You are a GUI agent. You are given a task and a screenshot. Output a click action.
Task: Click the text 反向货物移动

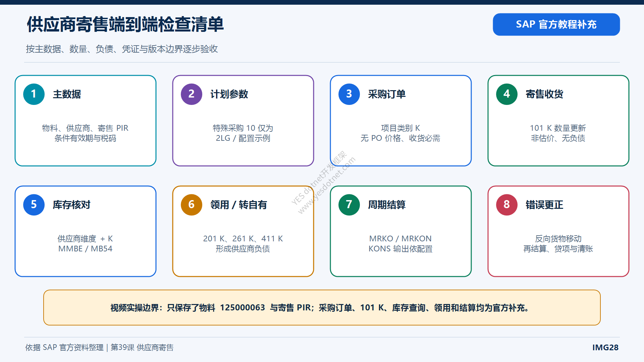click(x=558, y=239)
